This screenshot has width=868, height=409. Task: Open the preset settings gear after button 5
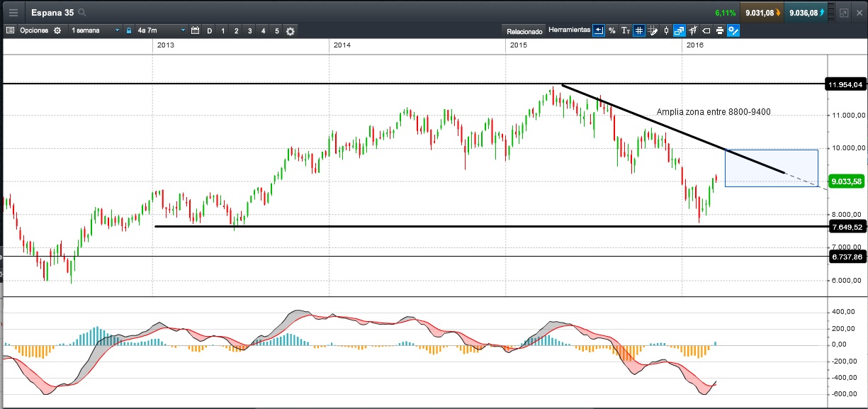click(291, 30)
